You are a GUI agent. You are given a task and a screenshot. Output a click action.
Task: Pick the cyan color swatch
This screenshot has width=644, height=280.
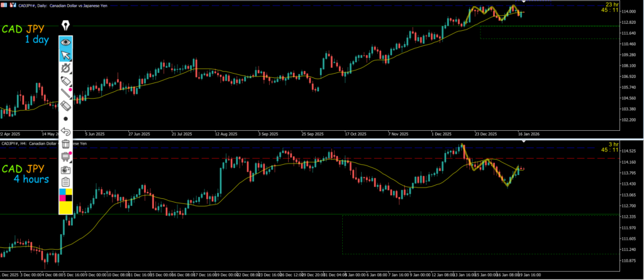[62, 192]
